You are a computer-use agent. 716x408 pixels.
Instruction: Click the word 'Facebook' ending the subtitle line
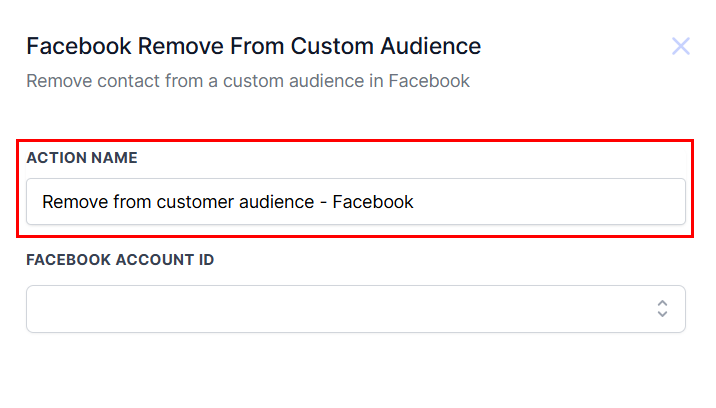click(432, 81)
